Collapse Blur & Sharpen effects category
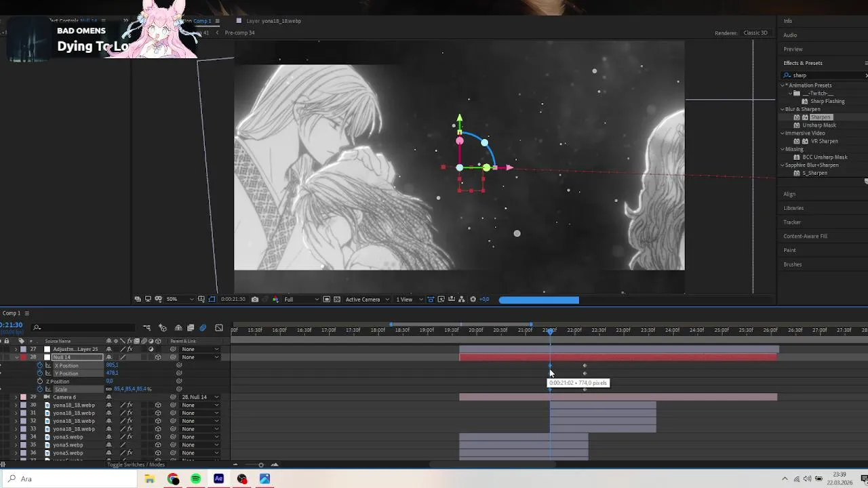This screenshot has width=868, height=488. coord(783,109)
